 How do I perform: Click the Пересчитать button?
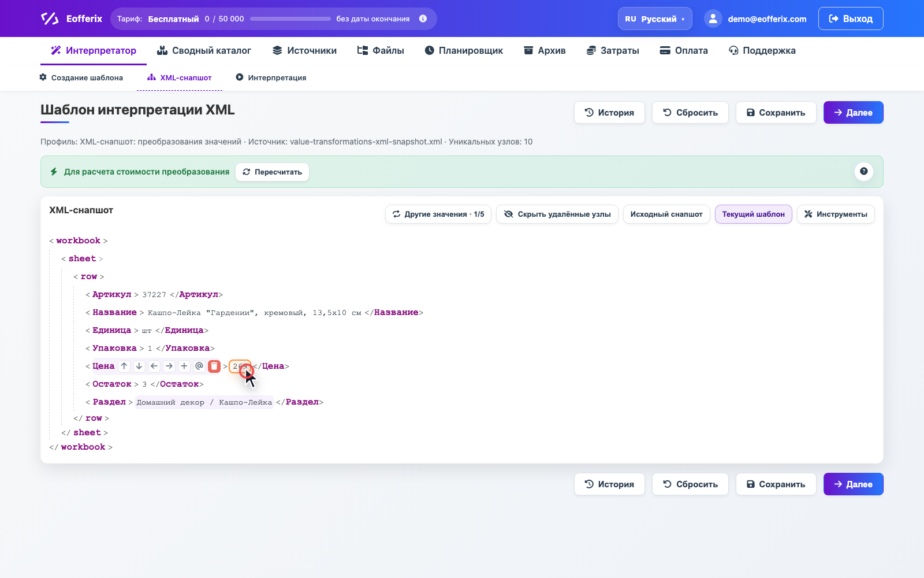click(x=273, y=172)
